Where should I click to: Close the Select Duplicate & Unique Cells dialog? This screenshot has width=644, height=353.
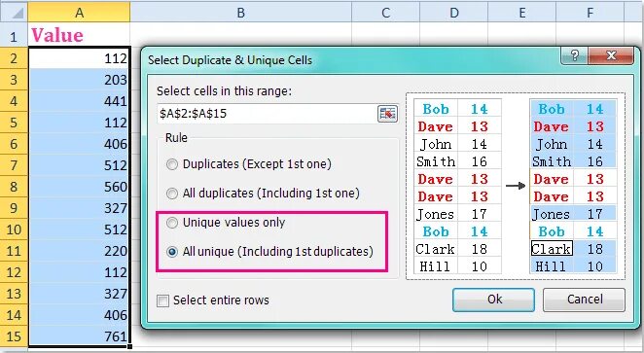click(611, 55)
